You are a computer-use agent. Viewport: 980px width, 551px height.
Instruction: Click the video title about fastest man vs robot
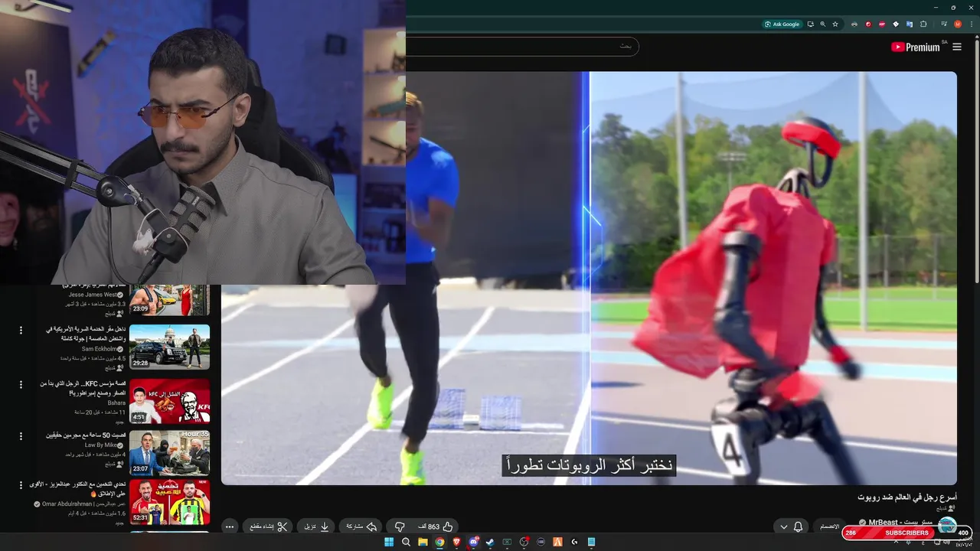[x=907, y=497]
